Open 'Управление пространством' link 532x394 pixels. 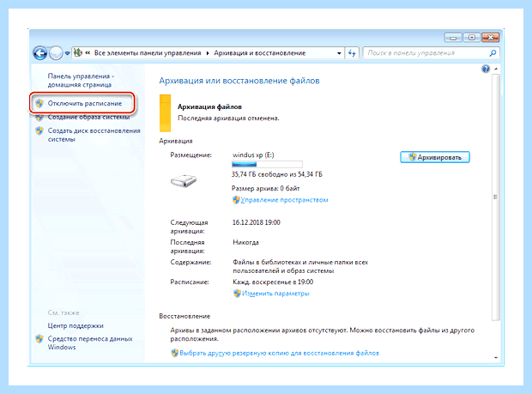[284, 200]
